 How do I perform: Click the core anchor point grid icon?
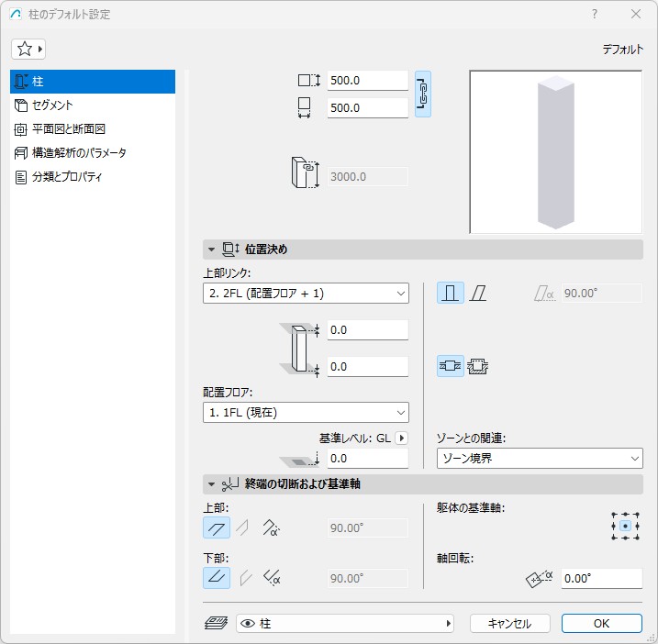(x=624, y=527)
